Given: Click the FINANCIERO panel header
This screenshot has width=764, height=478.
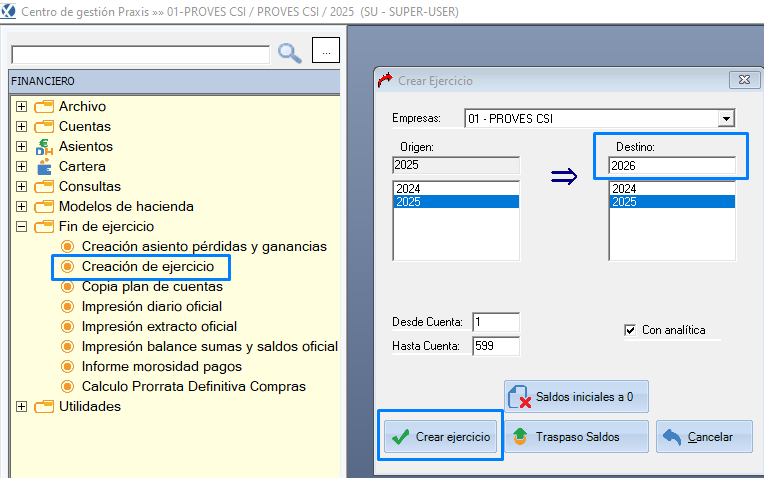Looking at the screenshot, I should click(x=174, y=81).
